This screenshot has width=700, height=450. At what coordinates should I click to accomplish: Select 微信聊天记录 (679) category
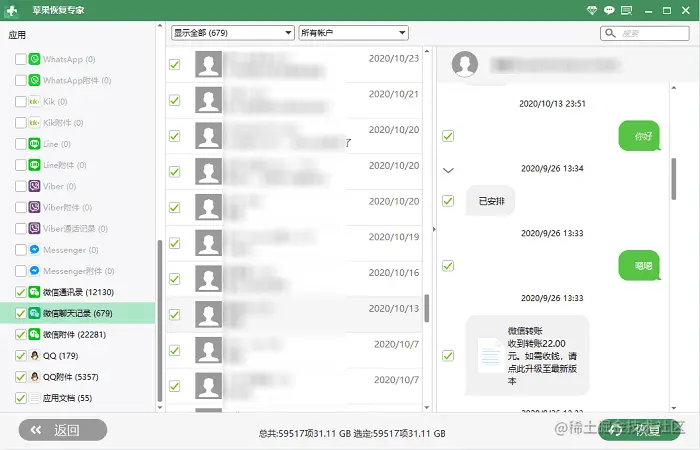coord(78,313)
